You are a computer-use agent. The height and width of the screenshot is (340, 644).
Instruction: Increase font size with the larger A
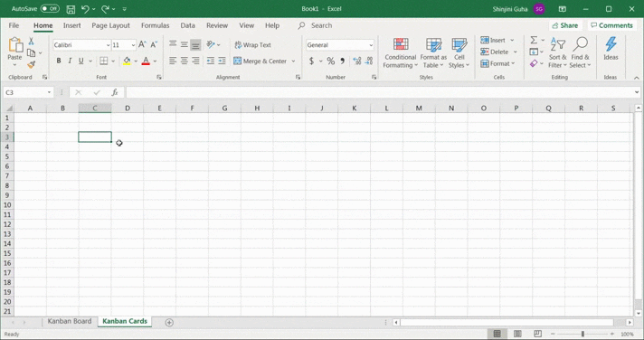(142, 44)
